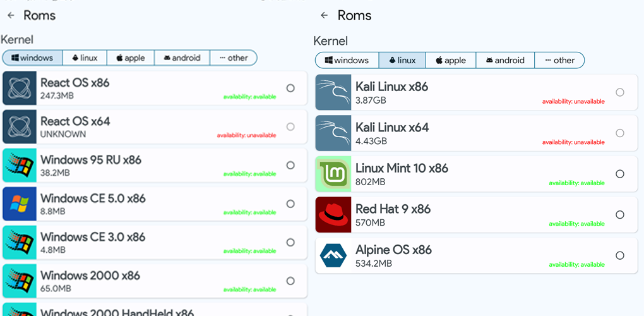Click the "38.2MB" size of Windows 95 RU
Image resolution: width=644 pixels, height=316 pixels.
[x=55, y=173]
